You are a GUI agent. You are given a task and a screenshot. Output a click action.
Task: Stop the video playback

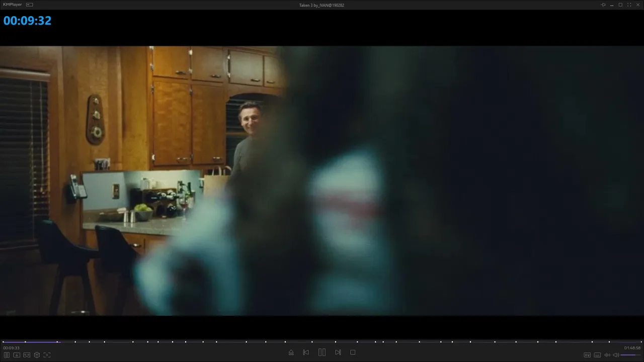point(353,352)
